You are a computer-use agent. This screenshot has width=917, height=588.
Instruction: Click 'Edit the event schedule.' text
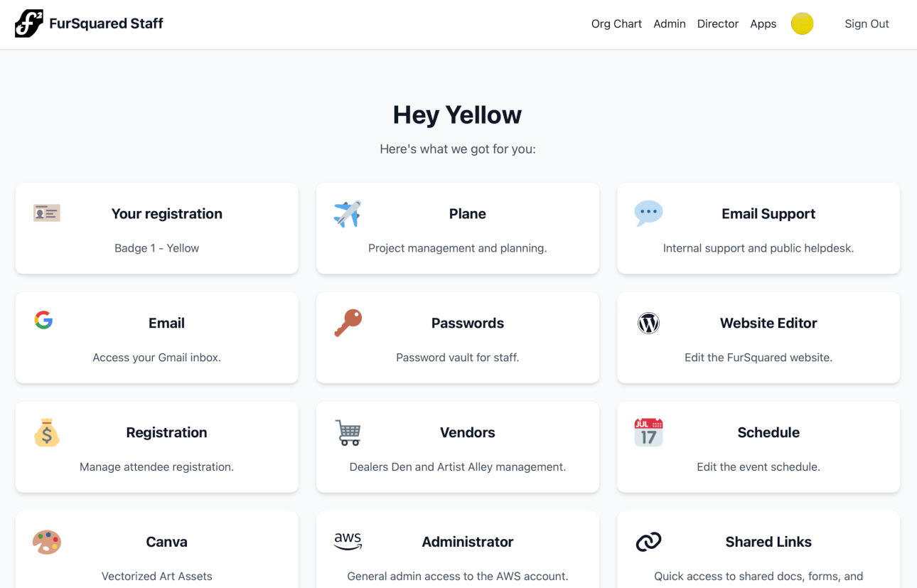coord(758,467)
